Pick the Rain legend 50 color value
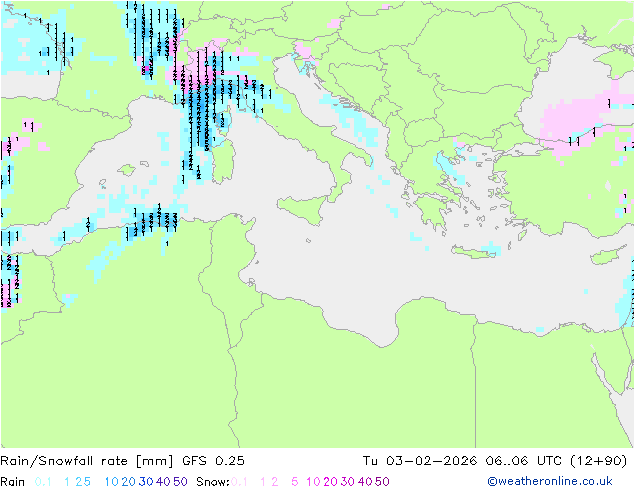 (x=180, y=482)
